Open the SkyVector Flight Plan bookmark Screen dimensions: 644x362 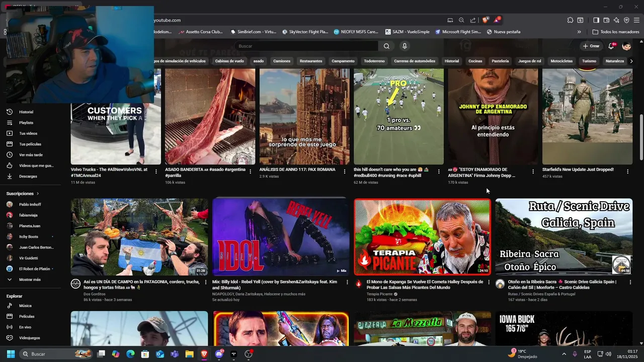coord(305,32)
